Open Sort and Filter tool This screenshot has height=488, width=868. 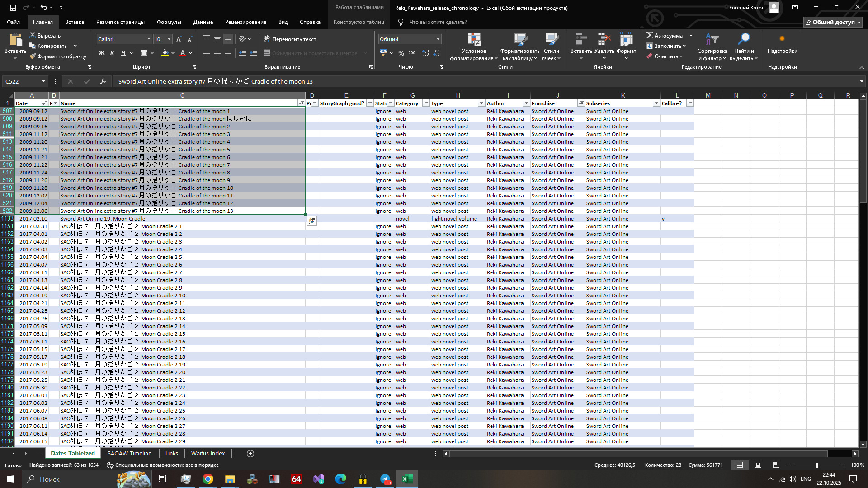click(x=712, y=40)
